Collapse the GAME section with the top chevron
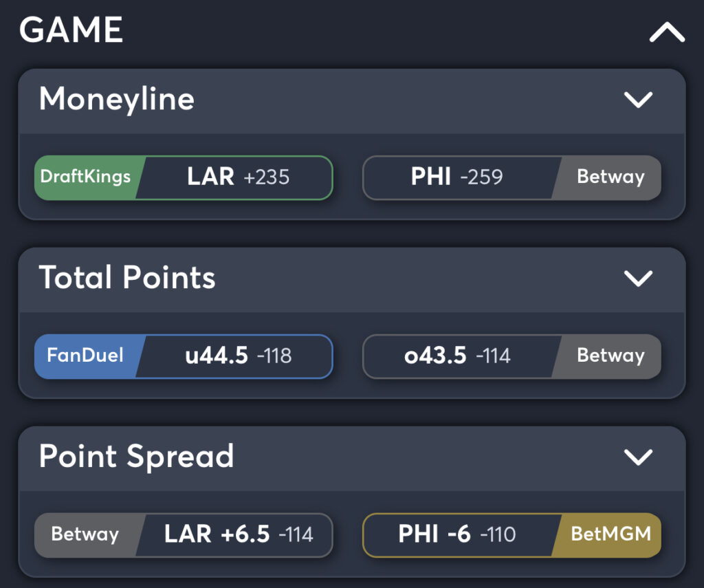Viewport: 704px width, 588px height. tap(667, 32)
